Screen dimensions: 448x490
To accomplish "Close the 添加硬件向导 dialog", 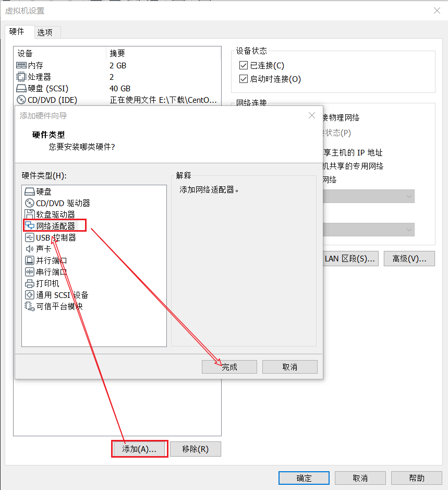I will [x=312, y=115].
